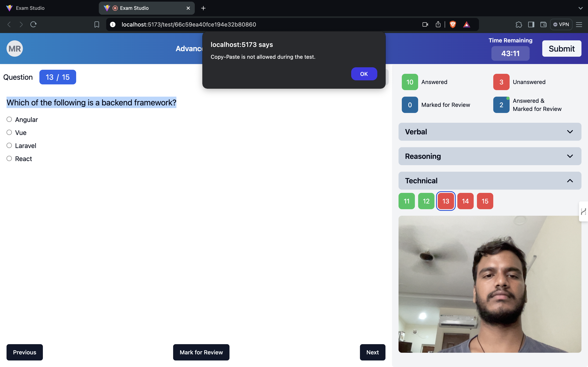This screenshot has height=367, width=588.
Task: Collapse the Technical section
Action: [570, 180]
